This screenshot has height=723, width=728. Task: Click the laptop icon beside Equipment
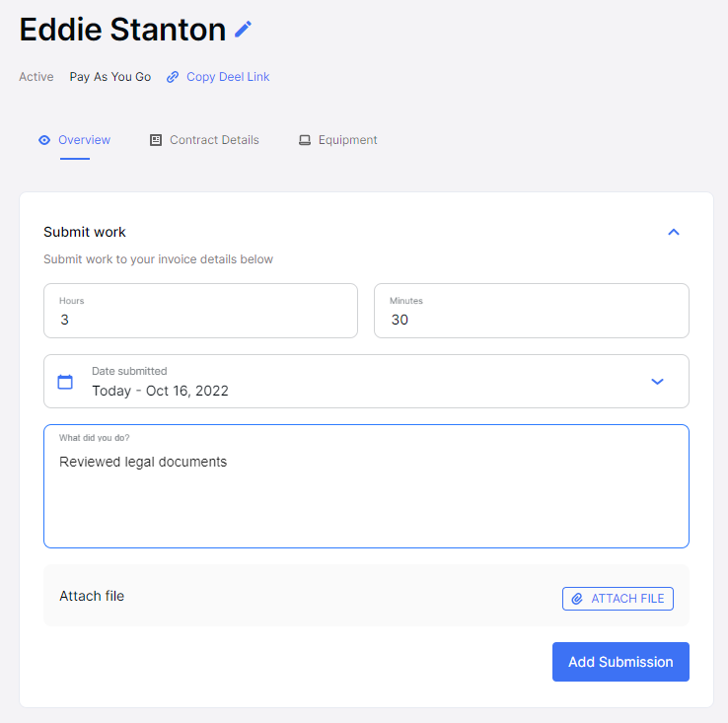pos(305,140)
